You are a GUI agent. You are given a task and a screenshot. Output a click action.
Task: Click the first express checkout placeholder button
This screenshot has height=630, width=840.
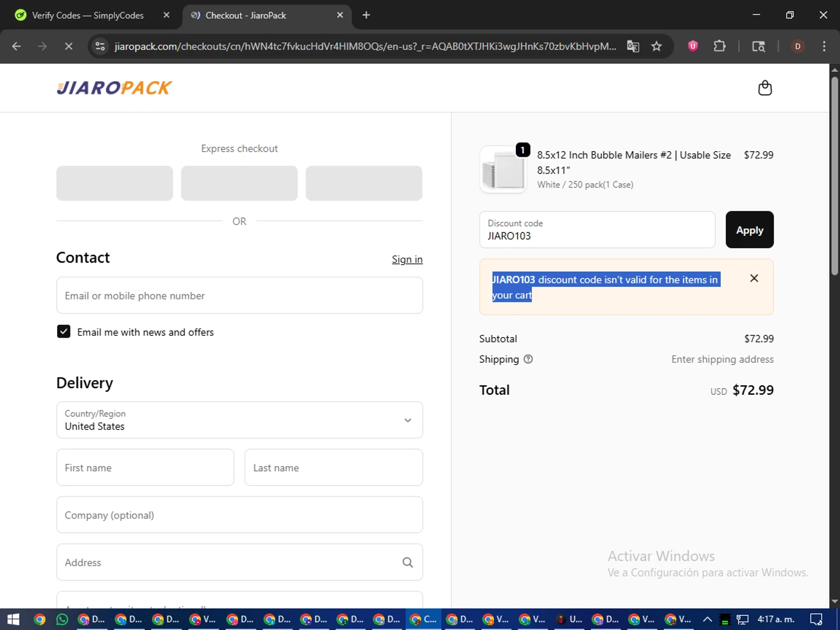click(114, 183)
